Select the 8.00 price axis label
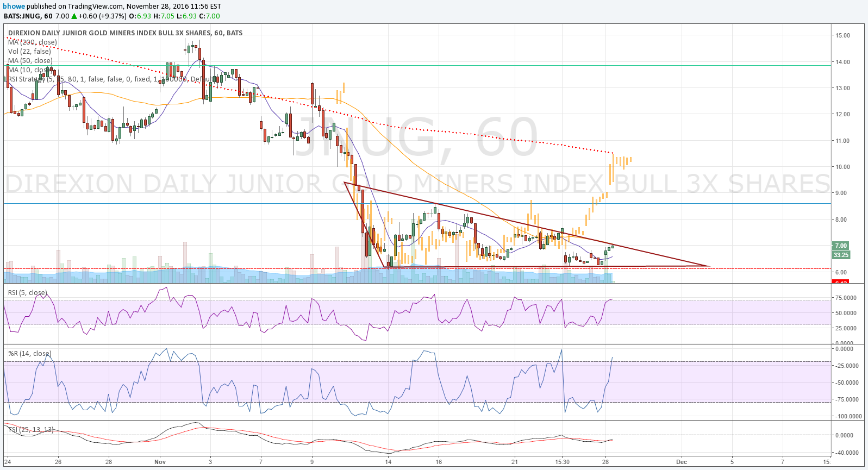The height and width of the screenshot is (470, 868). (841, 220)
